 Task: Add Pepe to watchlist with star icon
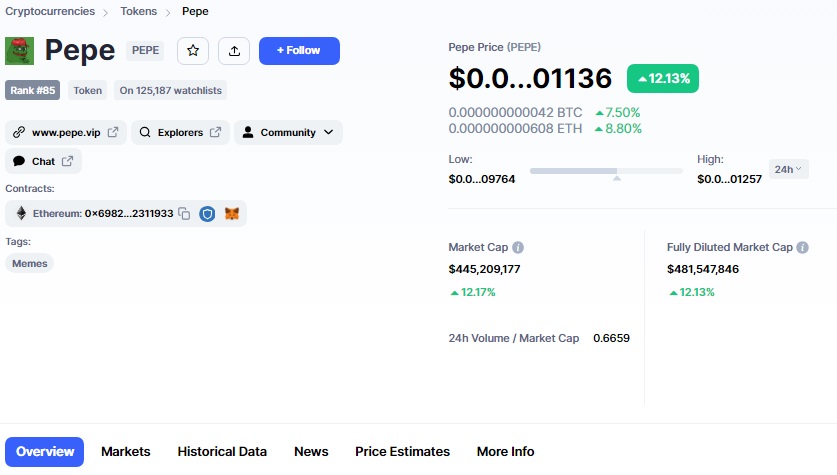coord(193,51)
